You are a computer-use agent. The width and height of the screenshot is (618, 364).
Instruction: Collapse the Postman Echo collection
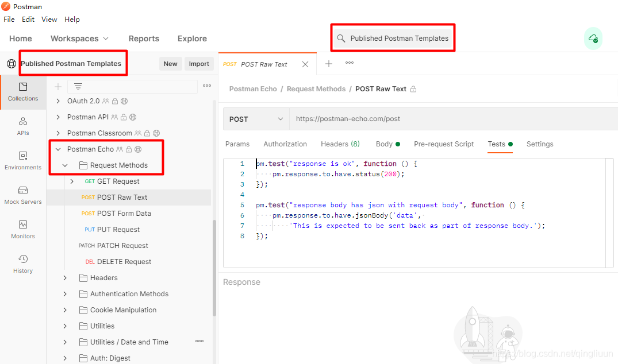point(58,149)
